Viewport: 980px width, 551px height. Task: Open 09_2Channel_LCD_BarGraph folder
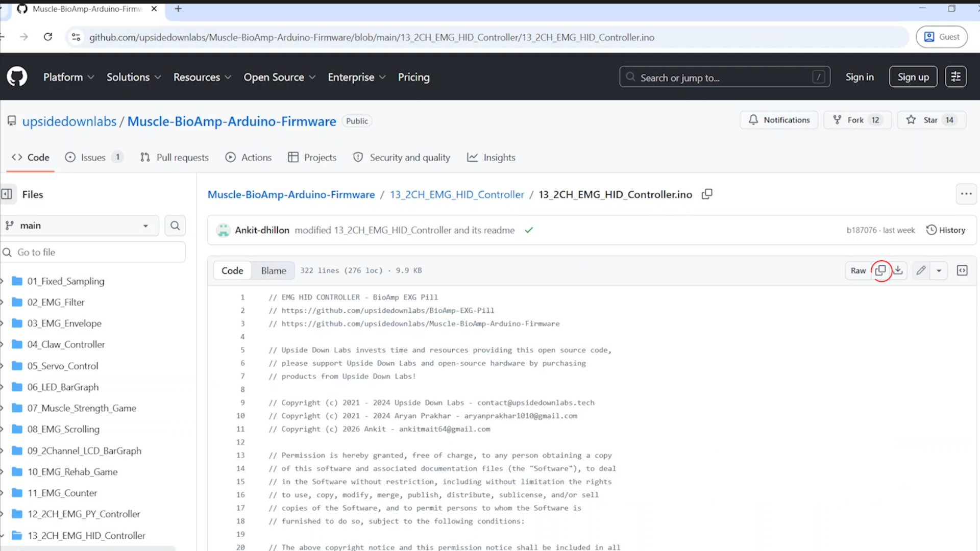[x=84, y=450]
